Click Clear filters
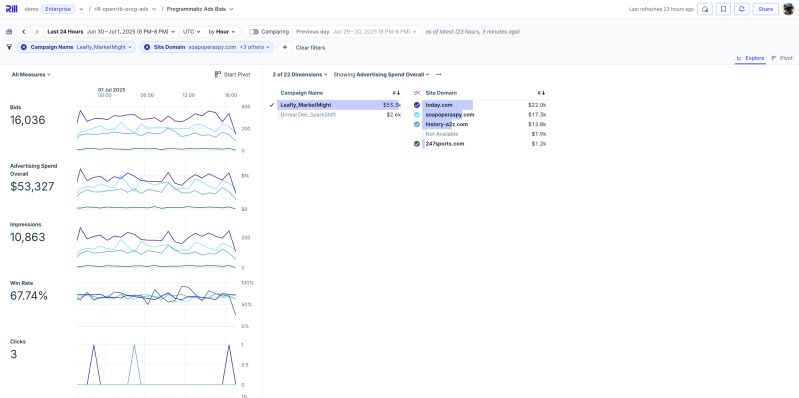Viewport: 799px width, 398px height. click(x=310, y=48)
